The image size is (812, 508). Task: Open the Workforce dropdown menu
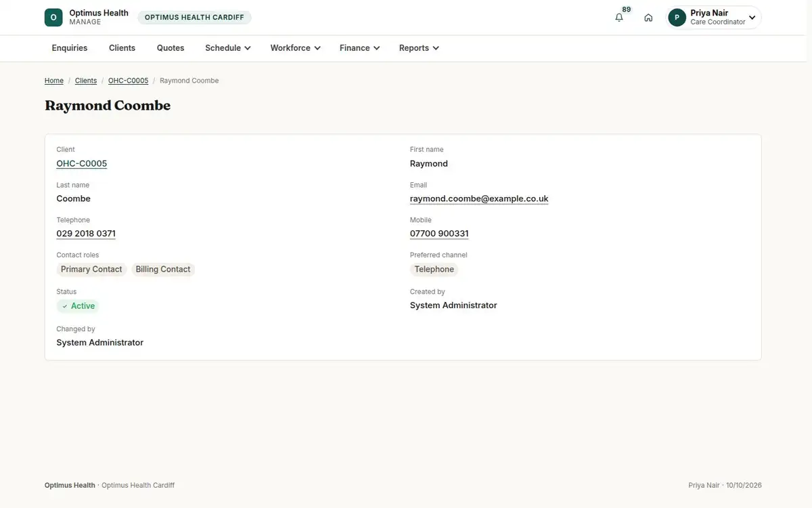coord(296,48)
